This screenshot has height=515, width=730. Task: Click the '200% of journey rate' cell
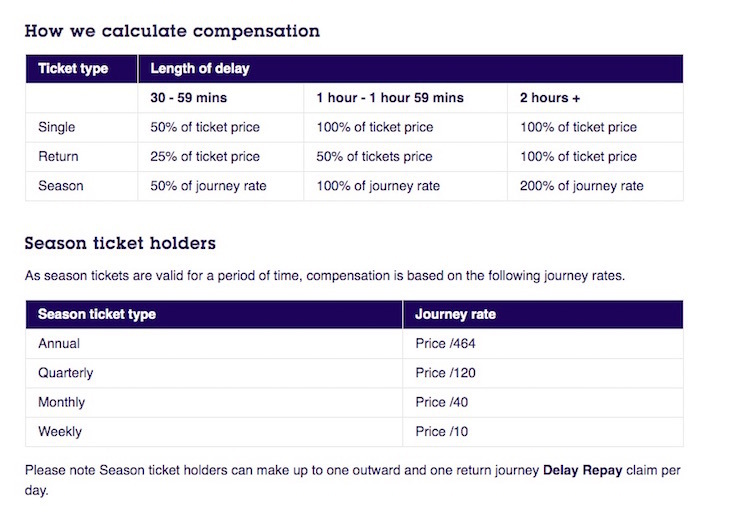(581, 186)
